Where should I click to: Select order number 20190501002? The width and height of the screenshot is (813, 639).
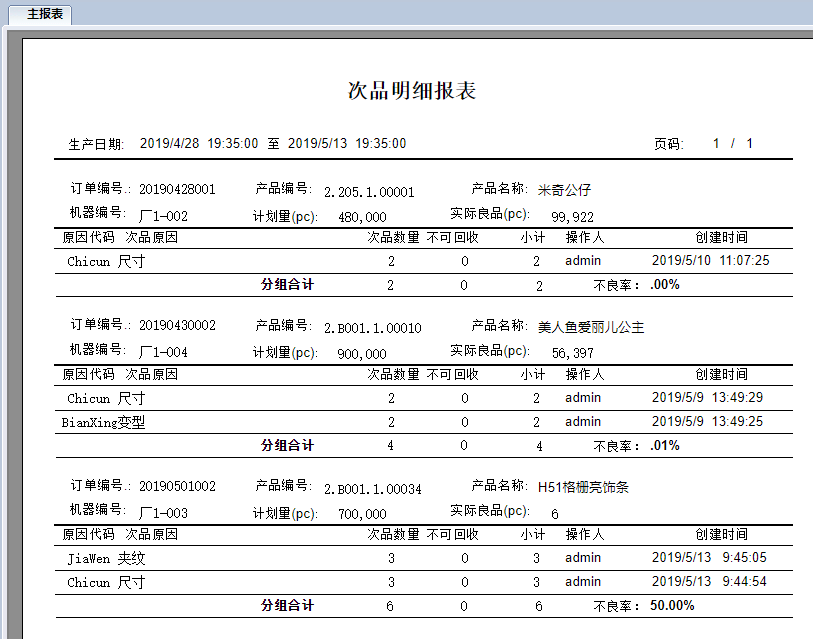point(177,486)
